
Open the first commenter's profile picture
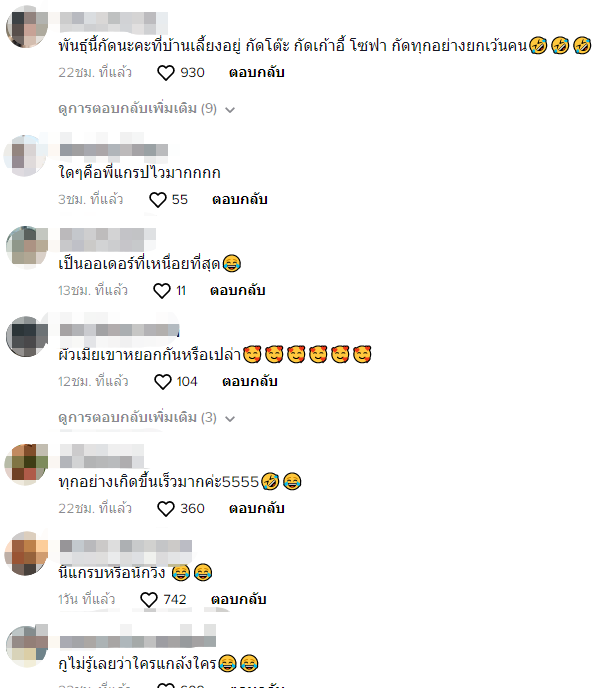(26, 26)
